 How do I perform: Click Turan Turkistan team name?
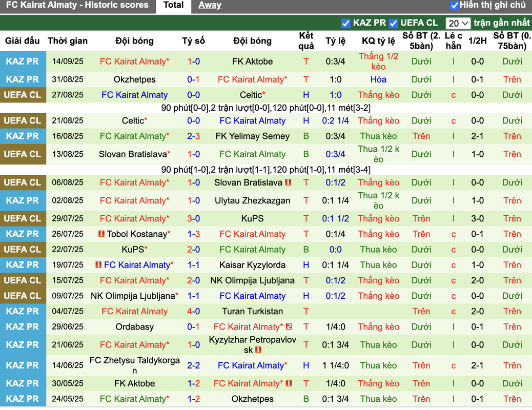click(253, 311)
